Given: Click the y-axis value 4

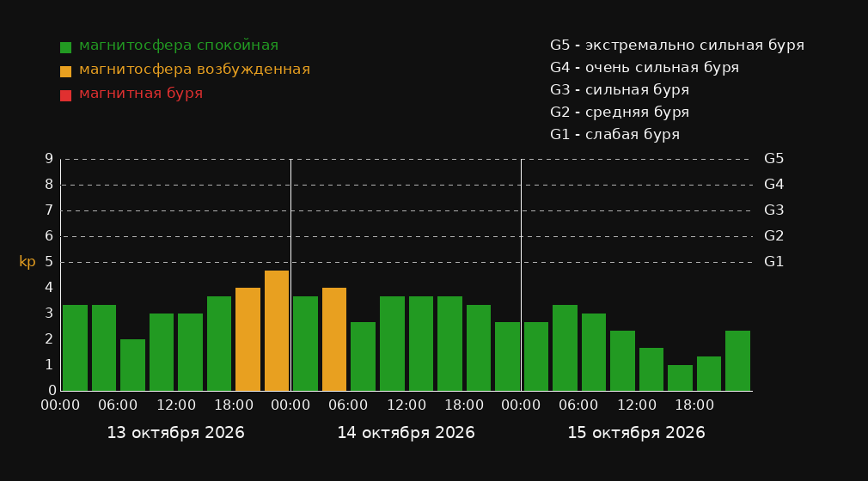Looking at the screenshot, I should tap(49, 287).
